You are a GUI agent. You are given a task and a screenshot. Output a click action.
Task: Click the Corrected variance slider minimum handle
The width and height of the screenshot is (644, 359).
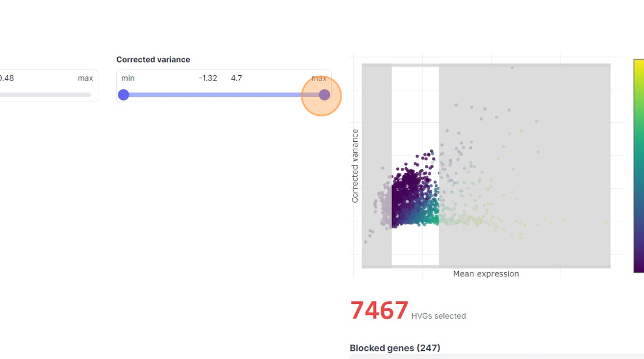pos(124,95)
